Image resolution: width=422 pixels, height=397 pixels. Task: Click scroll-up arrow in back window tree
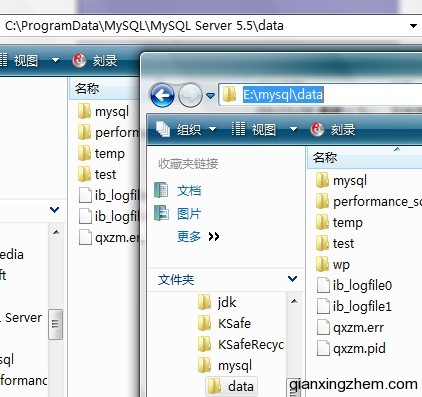56,232
